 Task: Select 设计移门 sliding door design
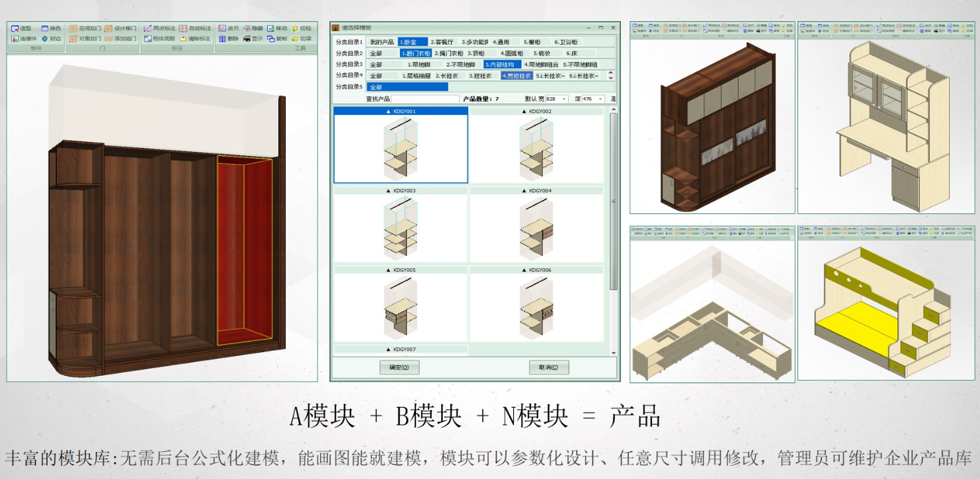(120, 28)
